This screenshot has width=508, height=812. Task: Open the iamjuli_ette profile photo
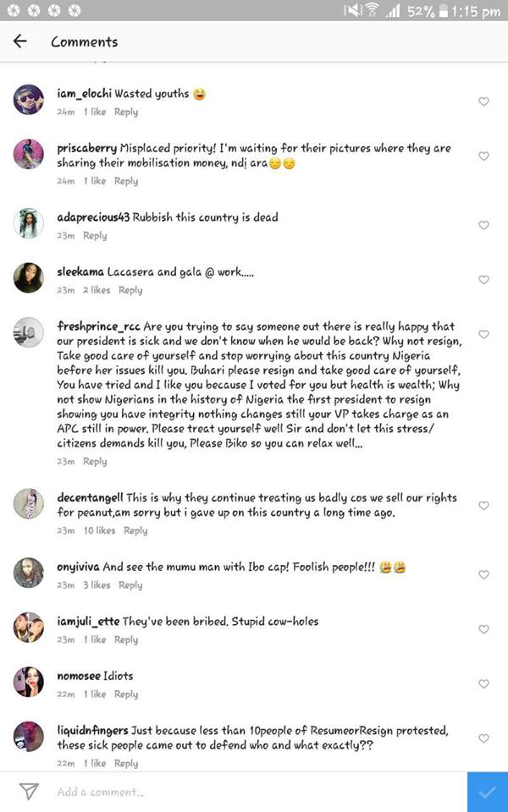[29, 627]
